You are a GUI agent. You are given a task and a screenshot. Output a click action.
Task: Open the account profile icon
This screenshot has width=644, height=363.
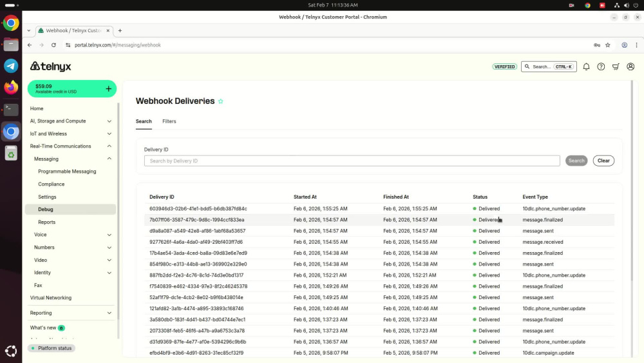tap(630, 66)
